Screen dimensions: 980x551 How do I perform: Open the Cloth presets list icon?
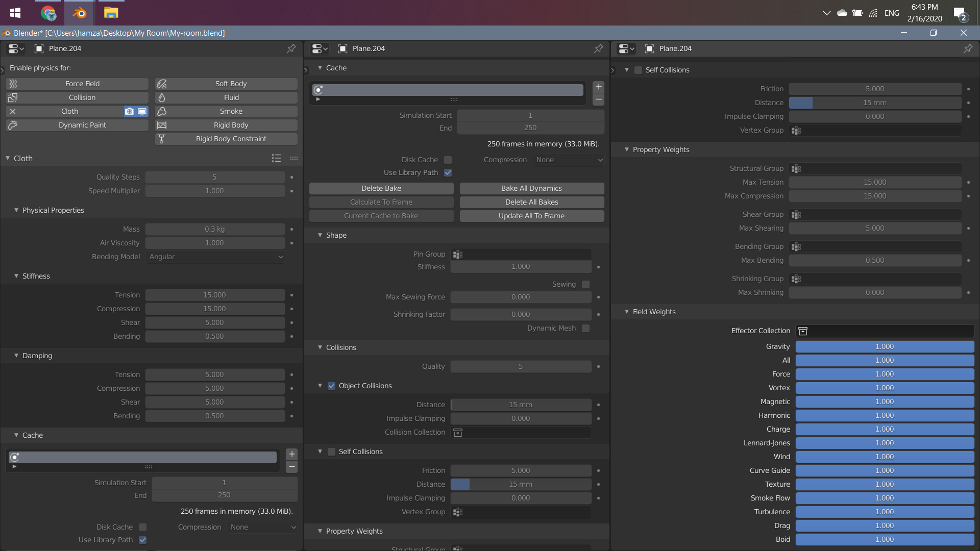click(x=277, y=158)
